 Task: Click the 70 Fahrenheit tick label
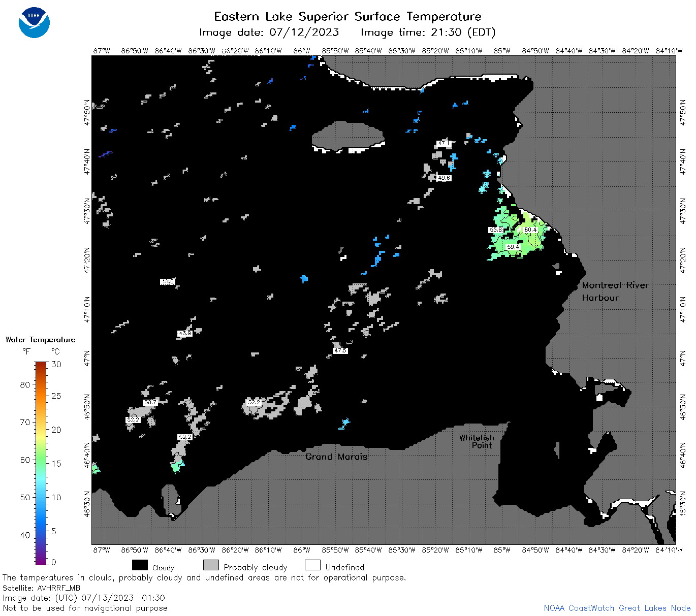click(25, 422)
